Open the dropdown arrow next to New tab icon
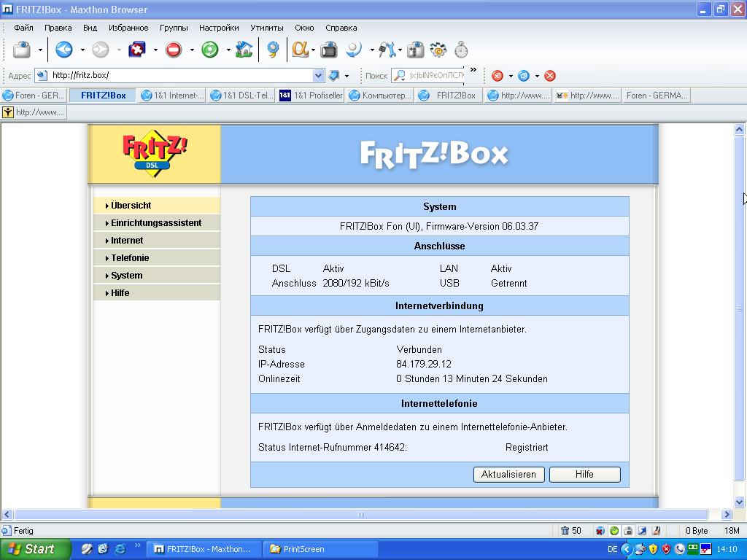 pyautogui.click(x=41, y=50)
